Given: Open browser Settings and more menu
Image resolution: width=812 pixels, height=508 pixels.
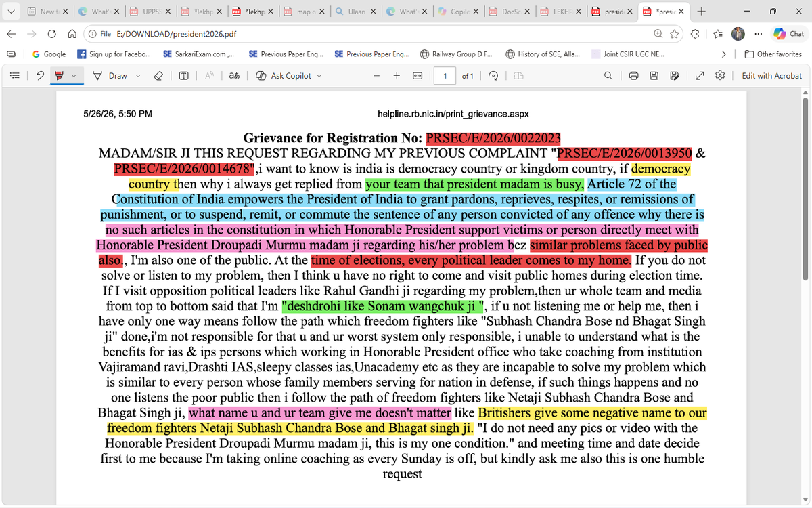Looking at the screenshot, I should click(x=758, y=34).
